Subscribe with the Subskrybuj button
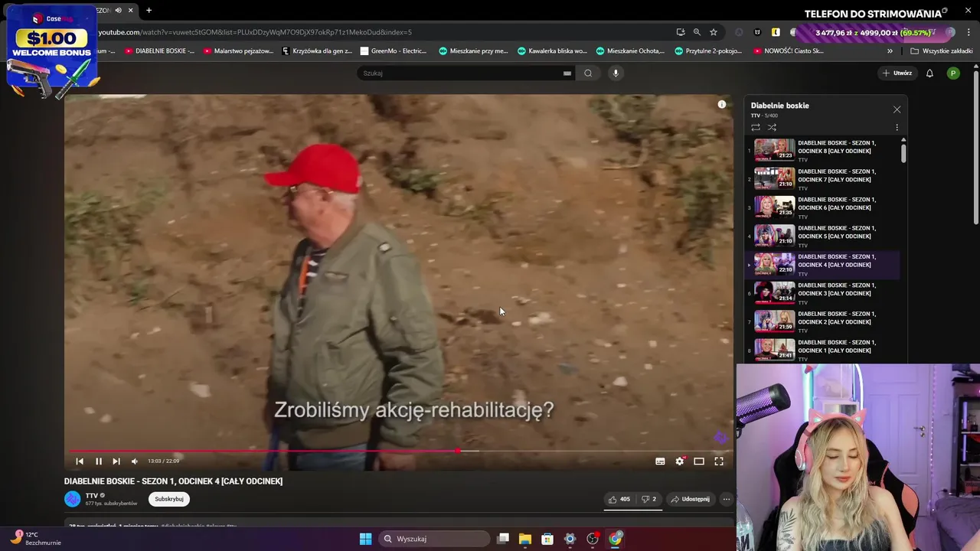Screen dimensions: 980x551 click(169, 499)
